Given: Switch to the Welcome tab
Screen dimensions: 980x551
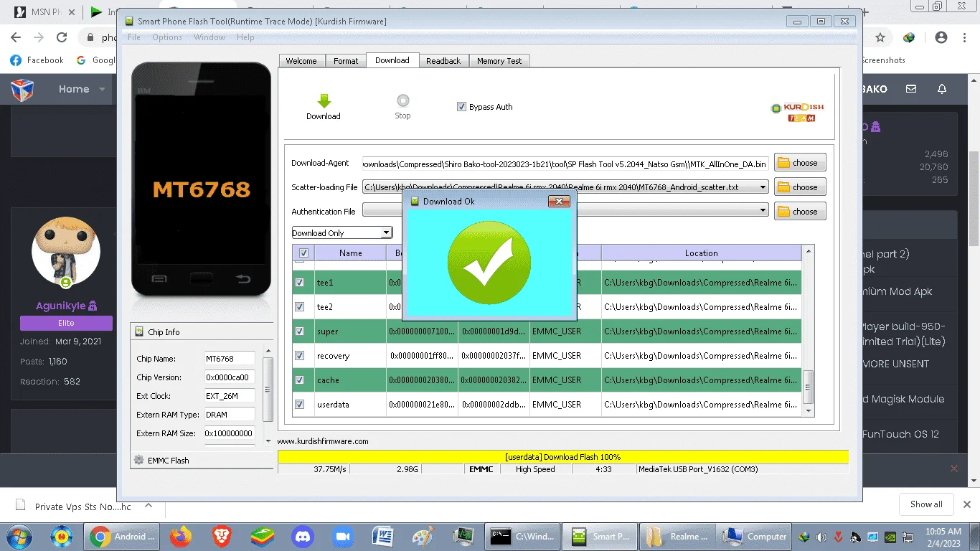Looking at the screenshot, I should [x=301, y=61].
